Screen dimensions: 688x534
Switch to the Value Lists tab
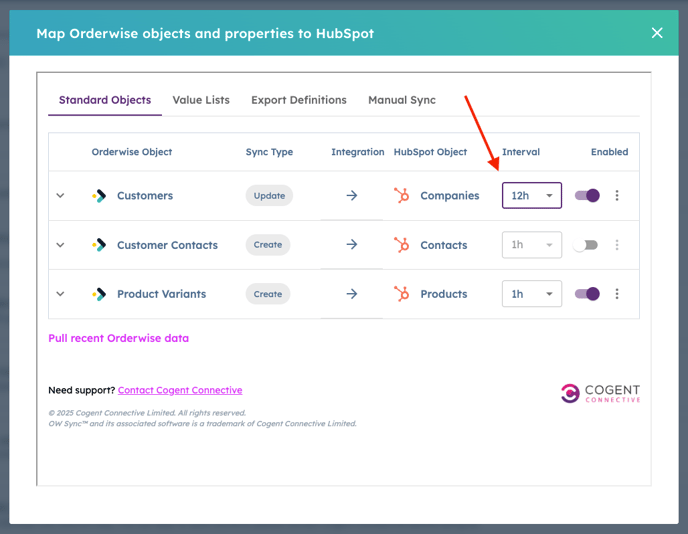pos(201,100)
